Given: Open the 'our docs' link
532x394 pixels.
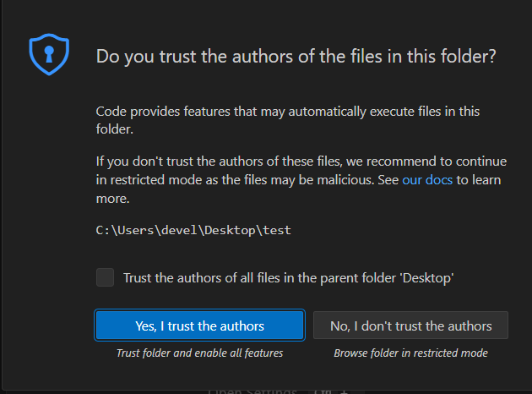Looking at the screenshot, I should [x=427, y=180].
